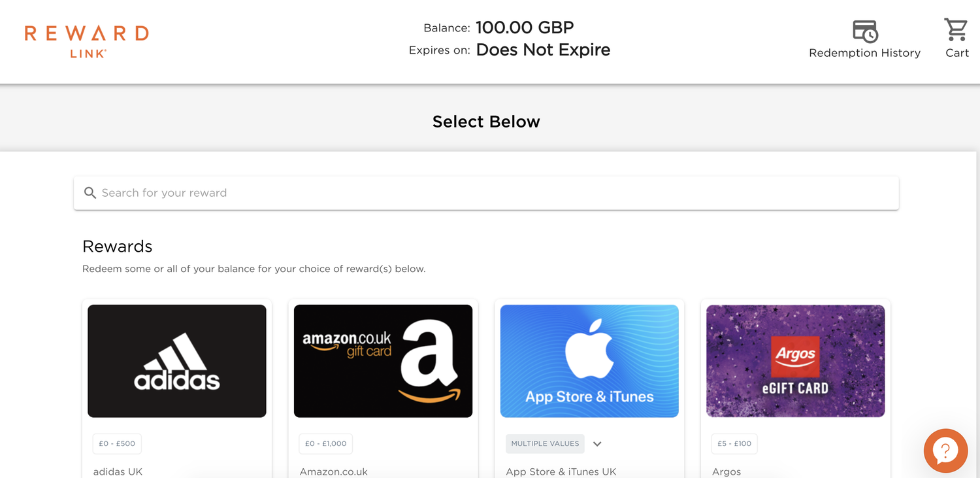Select the Amazon.co.uk gift card image
980x478 pixels.
point(383,360)
